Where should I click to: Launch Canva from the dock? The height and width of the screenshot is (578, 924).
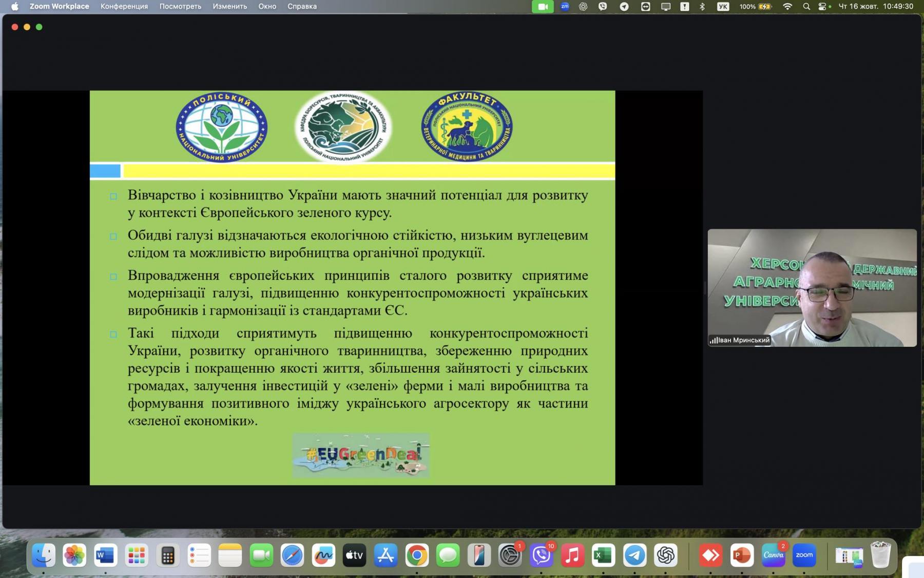[x=773, y=555]
